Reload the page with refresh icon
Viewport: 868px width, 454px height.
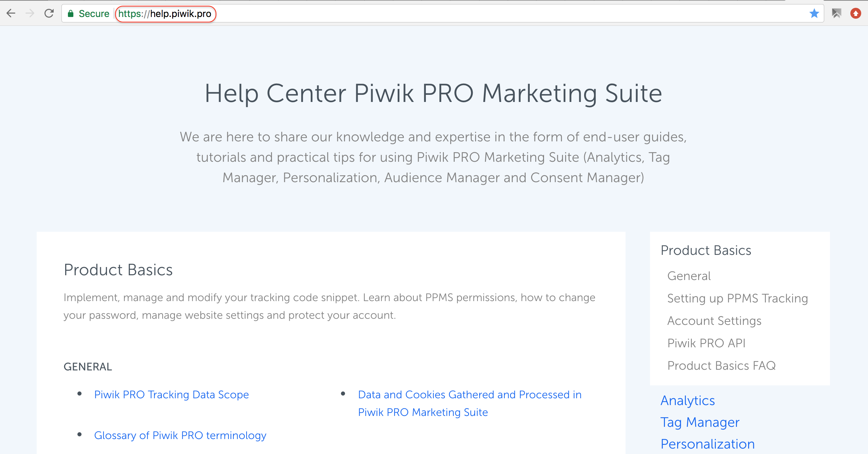click(49, 14)
